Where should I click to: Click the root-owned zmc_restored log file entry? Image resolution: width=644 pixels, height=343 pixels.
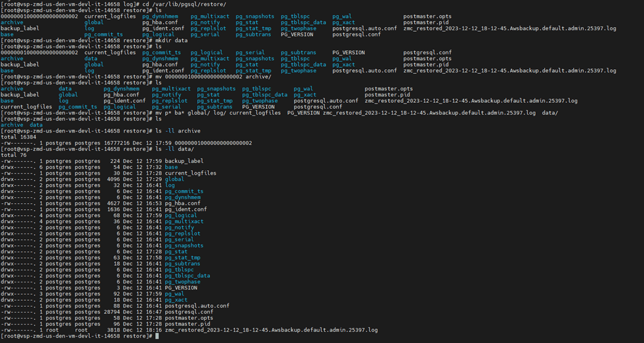point(271,330)
